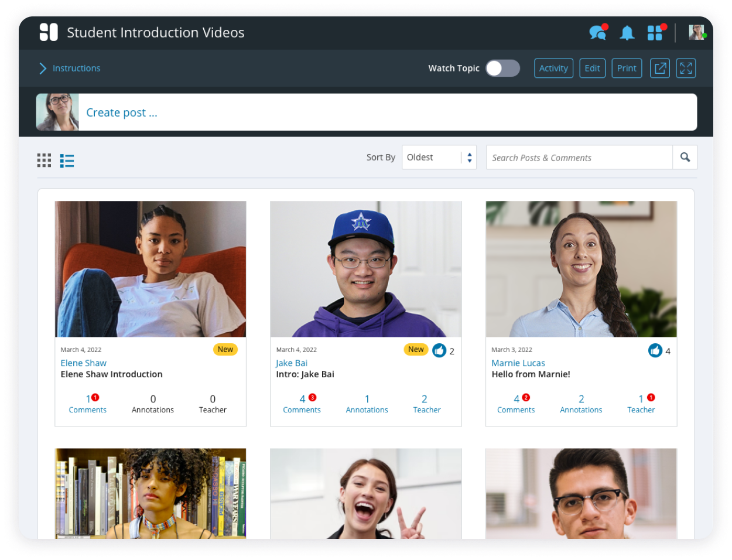
Task: Open Elene Shaw's profile link
Action: (x=84, y=363)
